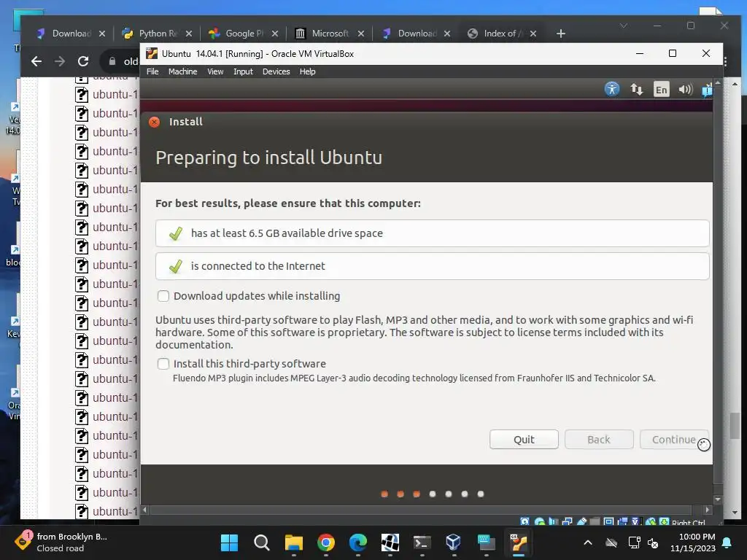This screenshot has width=747, height=560.
Task: Open the Help menu in VirtualBox
Action: 307,71
